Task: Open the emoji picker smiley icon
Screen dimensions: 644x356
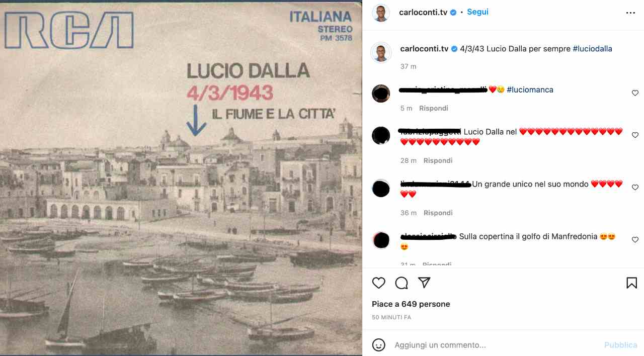Action: tap(378, 345)
